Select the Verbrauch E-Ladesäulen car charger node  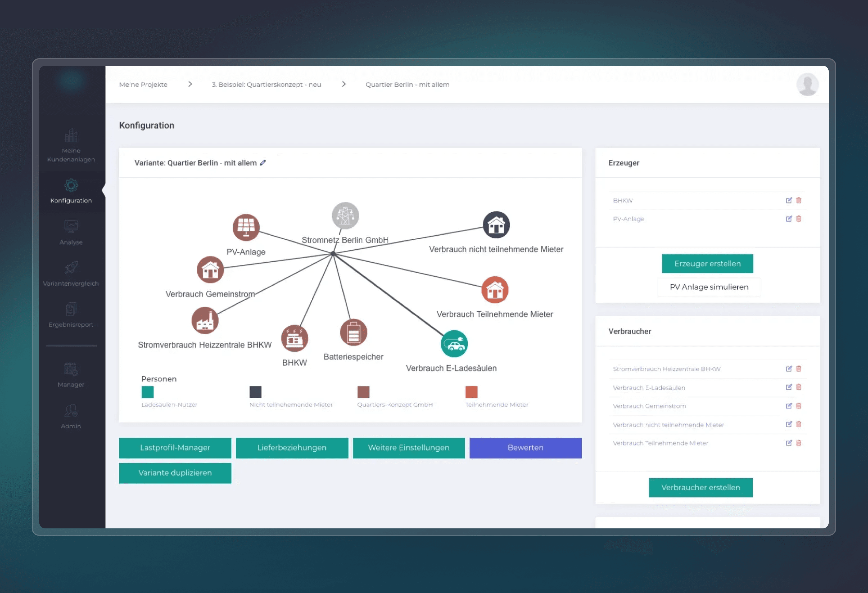point(454,344)
